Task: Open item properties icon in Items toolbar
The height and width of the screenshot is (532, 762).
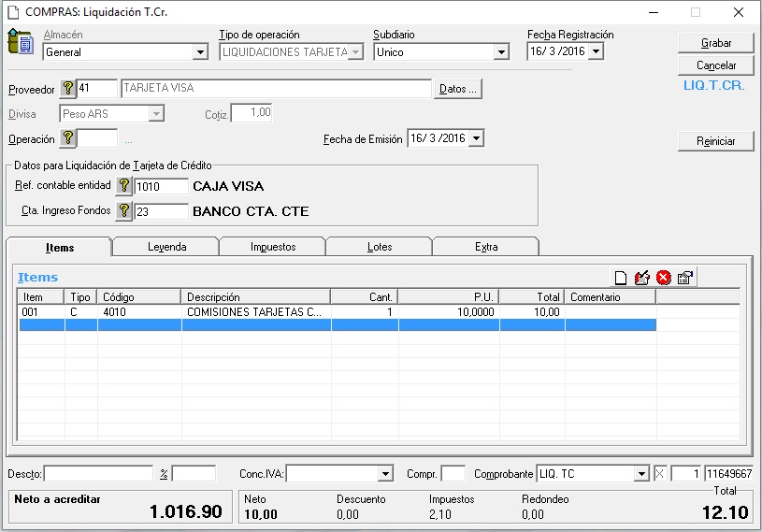Action: click(685, 278)
